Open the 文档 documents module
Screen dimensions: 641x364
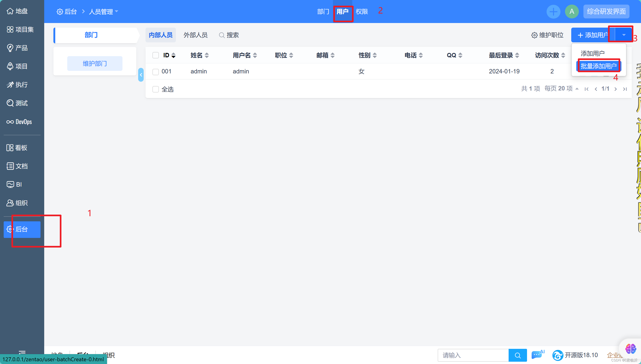[17, 166]
